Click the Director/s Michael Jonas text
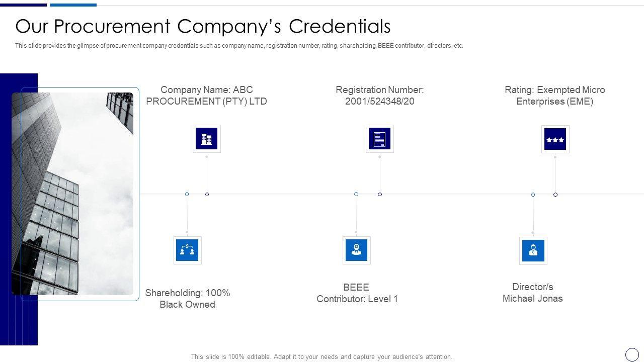 tap(533, 293)
